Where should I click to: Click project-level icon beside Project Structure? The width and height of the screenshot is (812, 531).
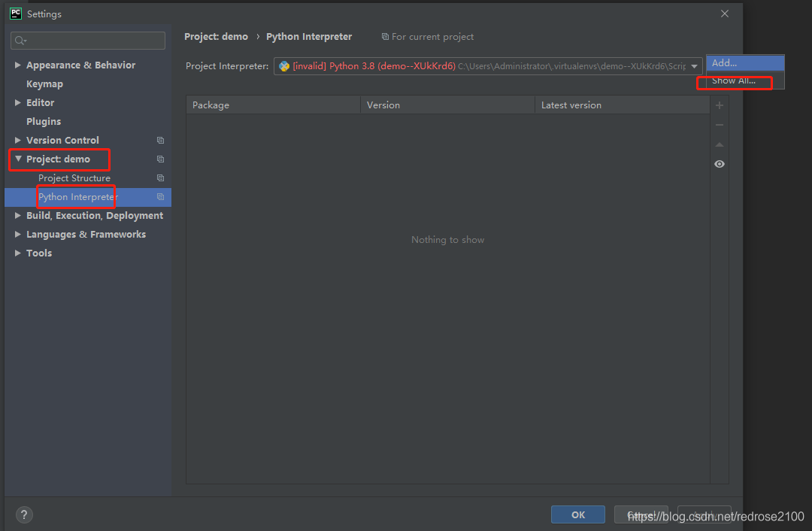point(161,178)
